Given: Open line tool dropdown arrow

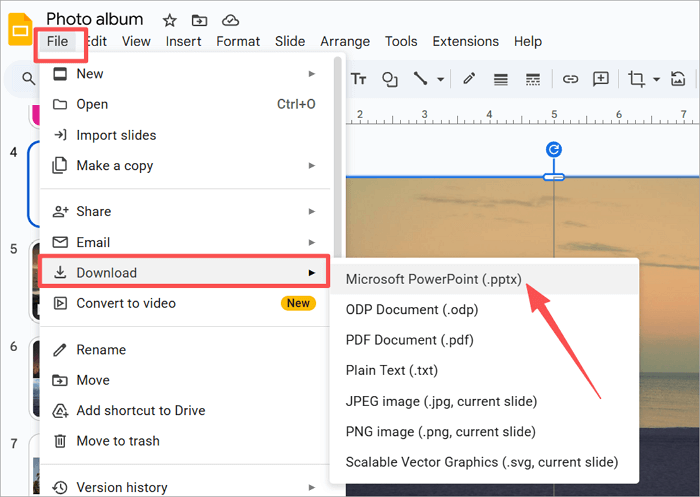Looking at the screenshot, I should [x=441, y=79].
